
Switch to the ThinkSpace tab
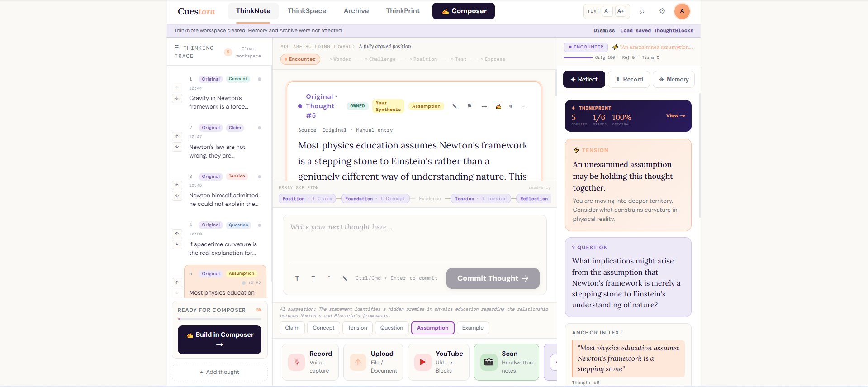307,11
